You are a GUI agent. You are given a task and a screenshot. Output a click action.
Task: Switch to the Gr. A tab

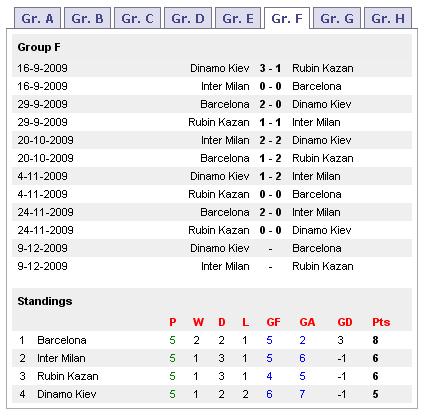[x=37, y=18]
